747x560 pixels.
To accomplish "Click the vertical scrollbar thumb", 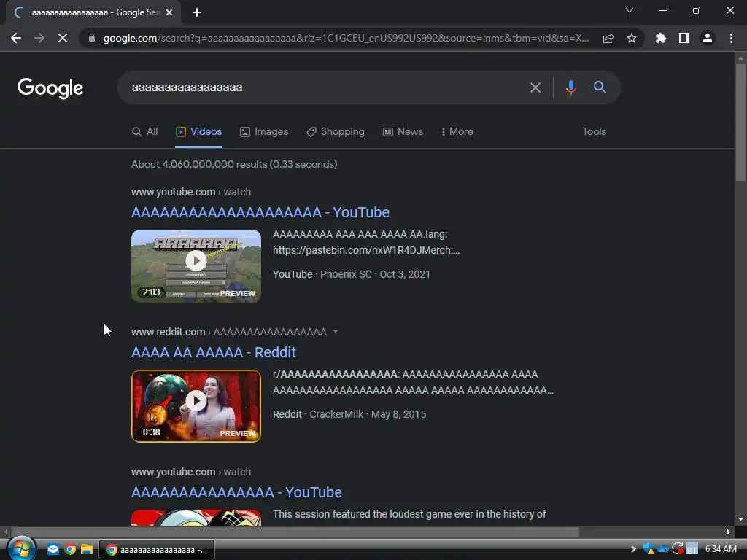I will pyautogui.click(x=740, y=122).
